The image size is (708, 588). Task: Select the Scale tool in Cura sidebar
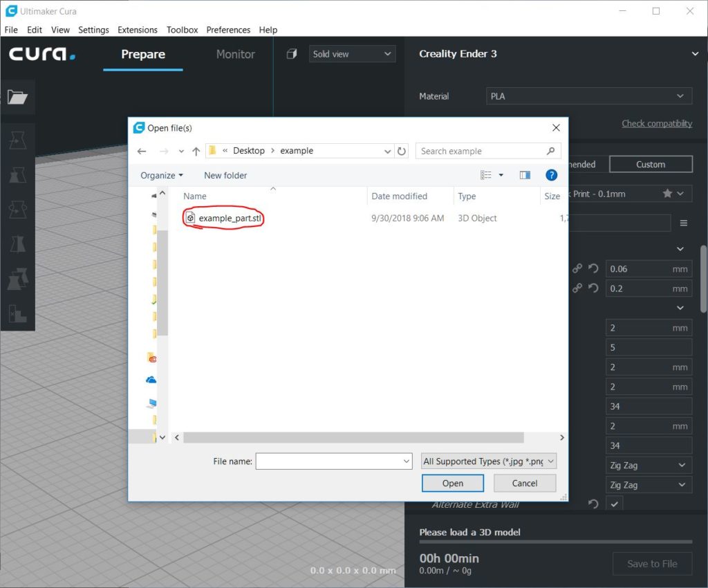17,175
